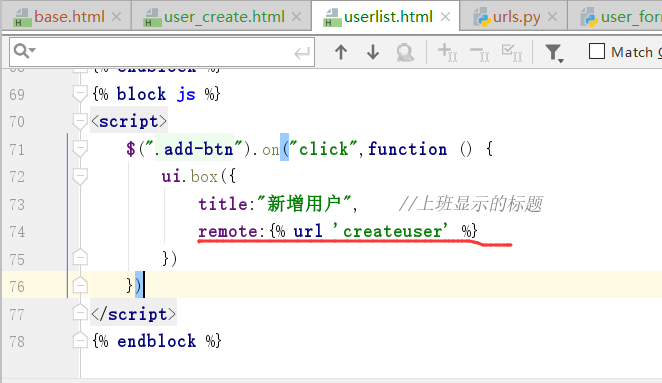Click line number 74 in gutter

pyautogui.click(x=17, y=232)
